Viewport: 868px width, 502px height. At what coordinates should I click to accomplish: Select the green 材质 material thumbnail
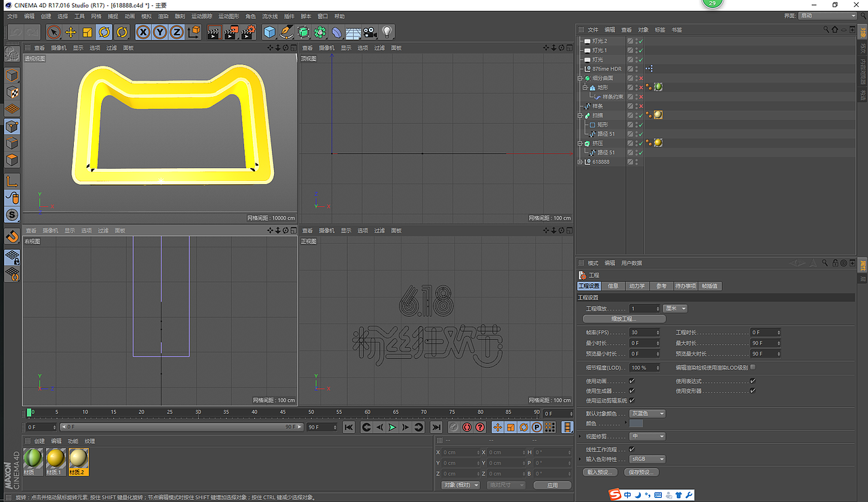pos(33,461)
